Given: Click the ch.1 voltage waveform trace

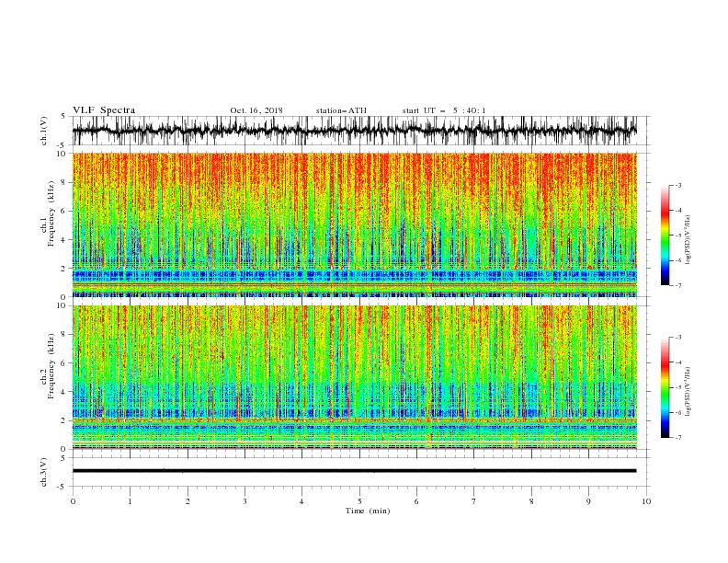Looking at the screenshot, I should click(354, 131).
